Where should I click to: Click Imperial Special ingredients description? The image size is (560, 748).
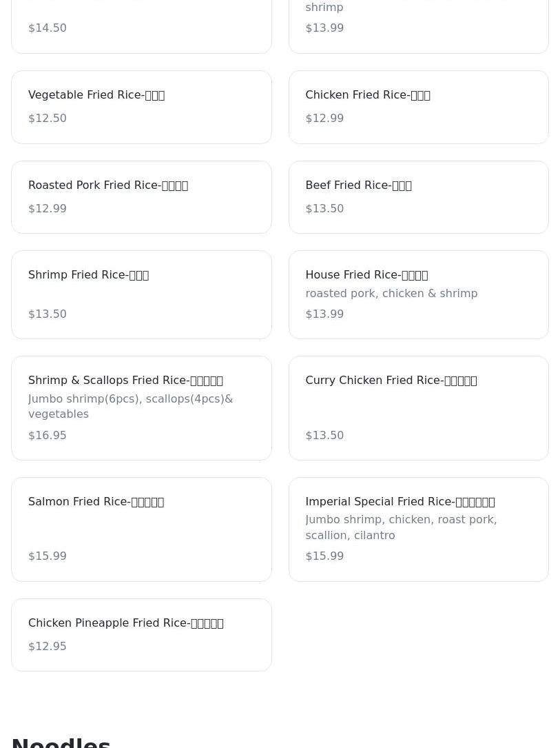pos(401,527)
